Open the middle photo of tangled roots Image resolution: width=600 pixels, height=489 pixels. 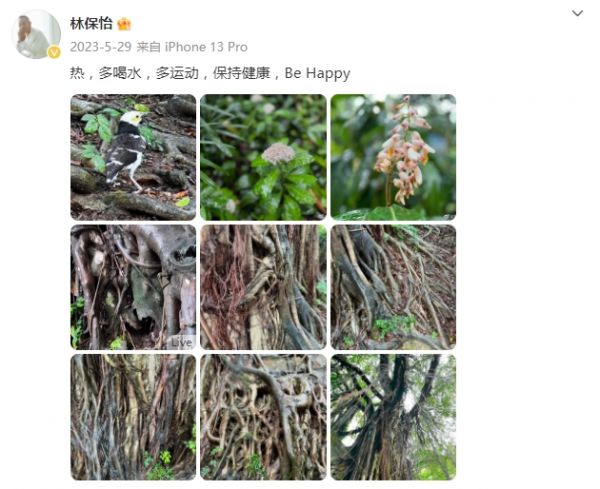point(263,287)
